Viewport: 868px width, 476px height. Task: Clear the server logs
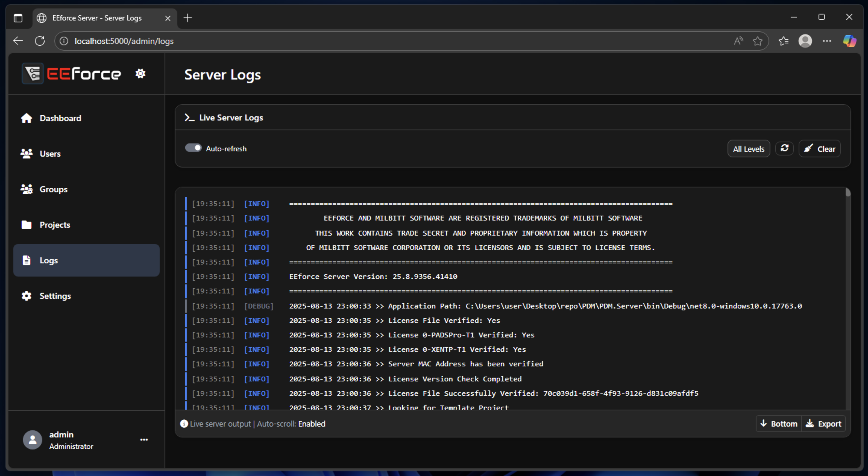point(819,149)
